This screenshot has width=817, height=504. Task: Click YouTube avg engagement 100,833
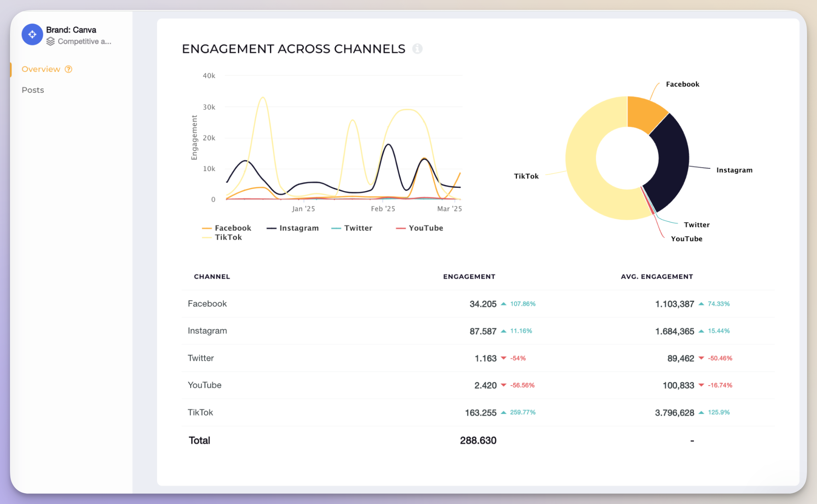click(x=678, y=385)
